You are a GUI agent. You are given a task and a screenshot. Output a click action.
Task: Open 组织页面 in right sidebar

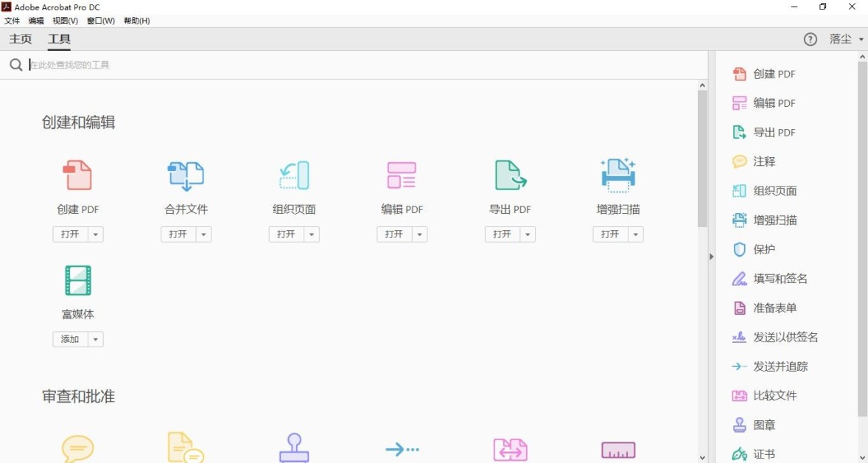tap(765, 190)
